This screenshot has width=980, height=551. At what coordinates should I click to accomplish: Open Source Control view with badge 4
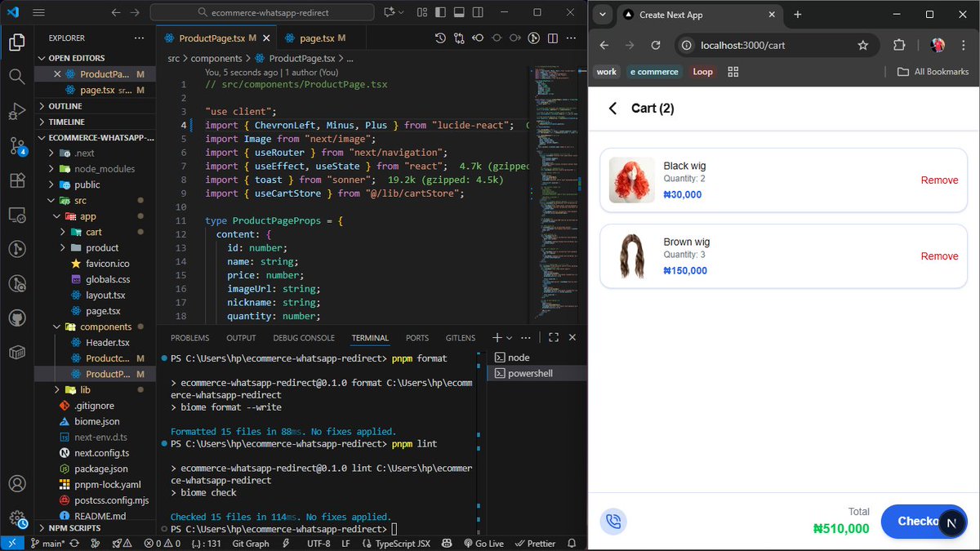click(16, 146)
